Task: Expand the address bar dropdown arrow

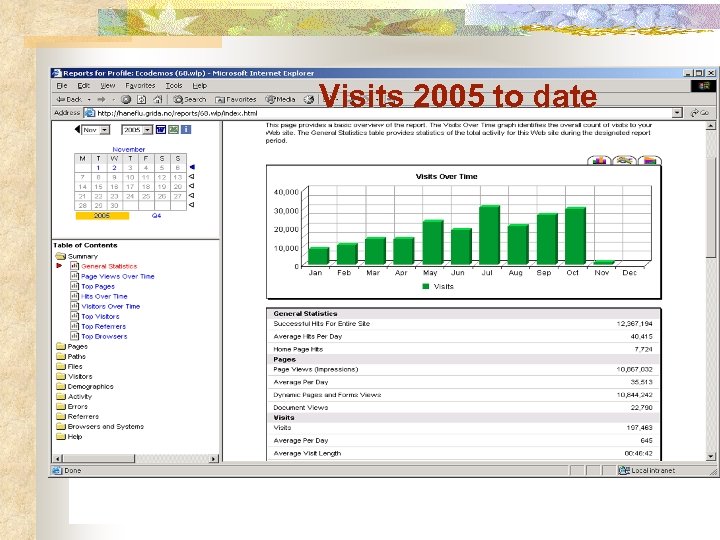Action: (x=677, y=113)
